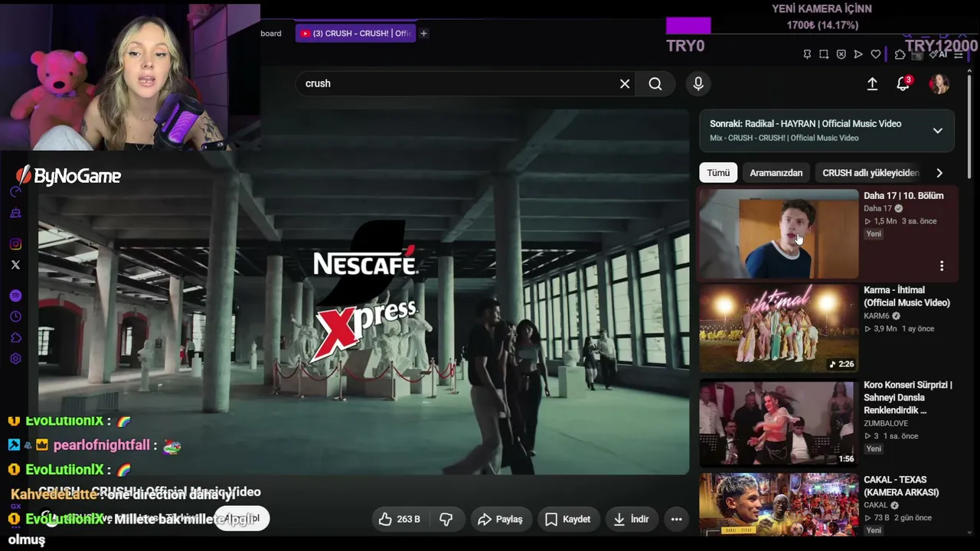Select the Tümü filter chip
Screen dimensions: 980x551
718,173
